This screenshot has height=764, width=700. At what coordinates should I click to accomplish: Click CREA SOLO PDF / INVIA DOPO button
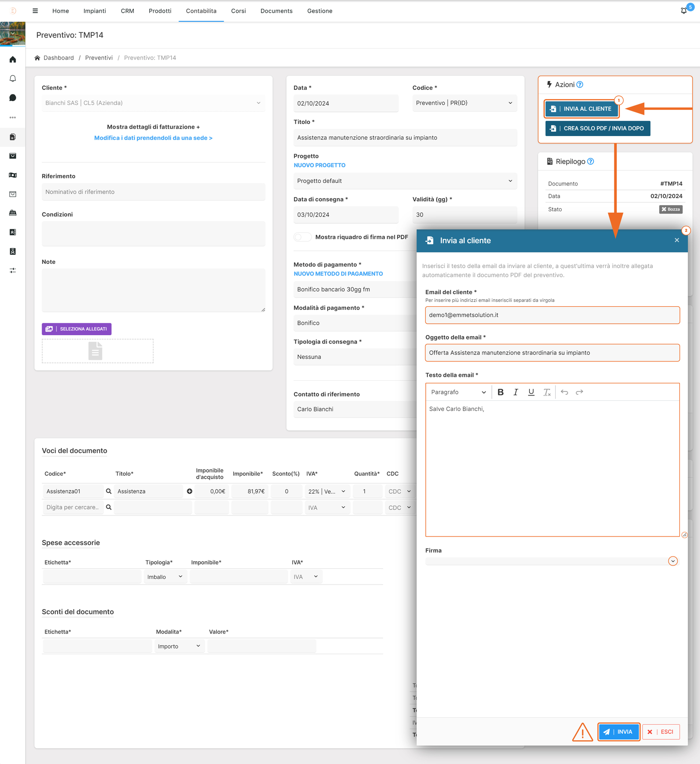point(598,128)
